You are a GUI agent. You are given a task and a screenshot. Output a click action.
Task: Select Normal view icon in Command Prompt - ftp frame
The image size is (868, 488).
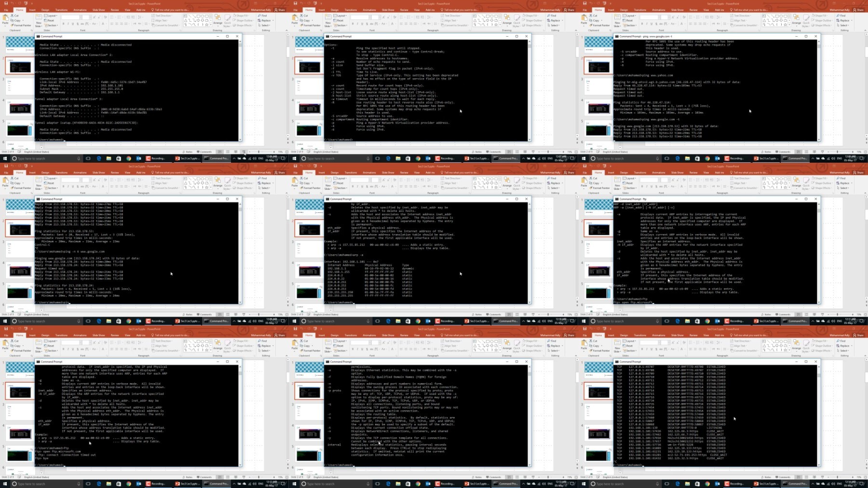[x=799, y=314]
